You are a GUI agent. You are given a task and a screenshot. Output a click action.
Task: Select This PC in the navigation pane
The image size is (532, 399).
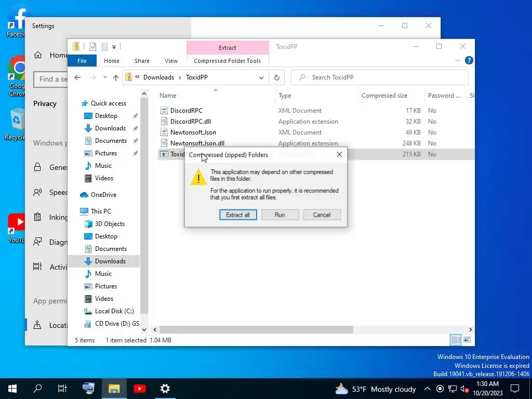[x=101, y=211]
